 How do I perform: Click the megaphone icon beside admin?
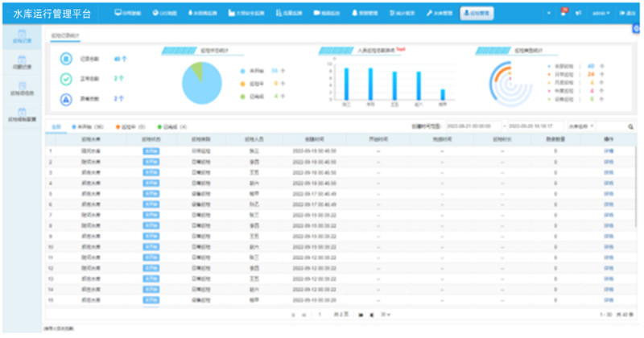click(578, 14)
